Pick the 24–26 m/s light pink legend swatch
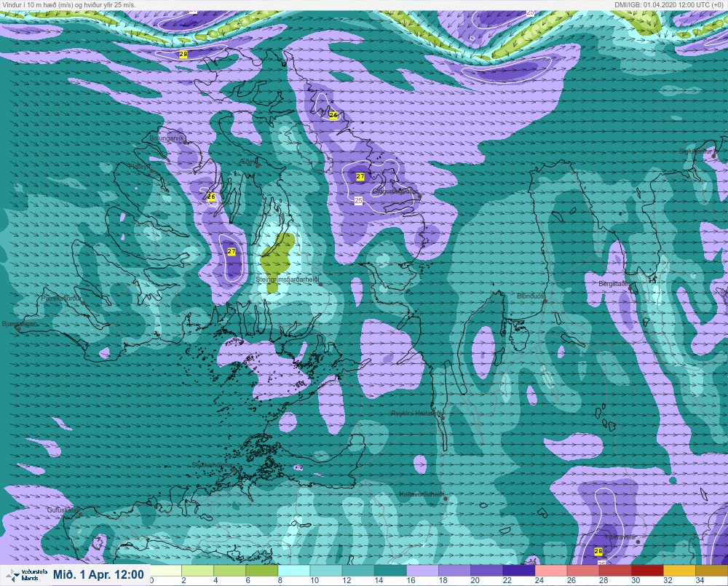The width and height of the screenshot is (728, 586). click(x=551, y=570)
